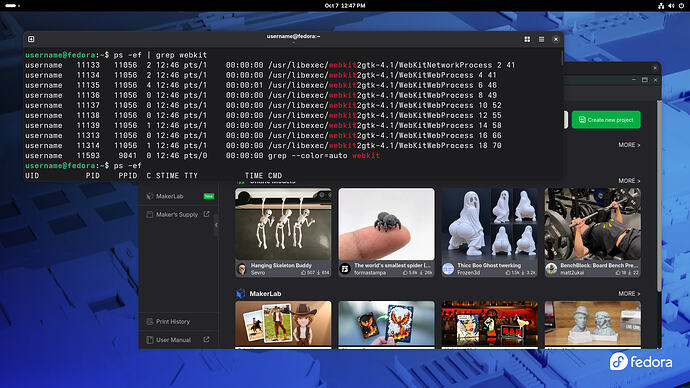This screenshot has height=388, width=690.
Task: Click the network status icon in top bar
Action: [661, 6]
